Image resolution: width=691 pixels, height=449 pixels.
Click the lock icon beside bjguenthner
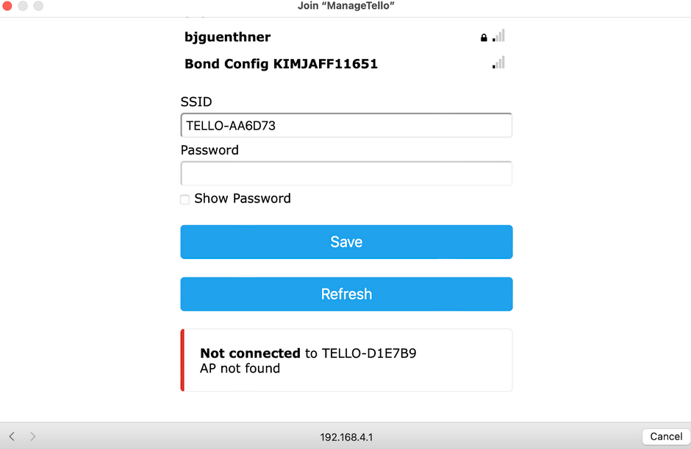[484, 38]
